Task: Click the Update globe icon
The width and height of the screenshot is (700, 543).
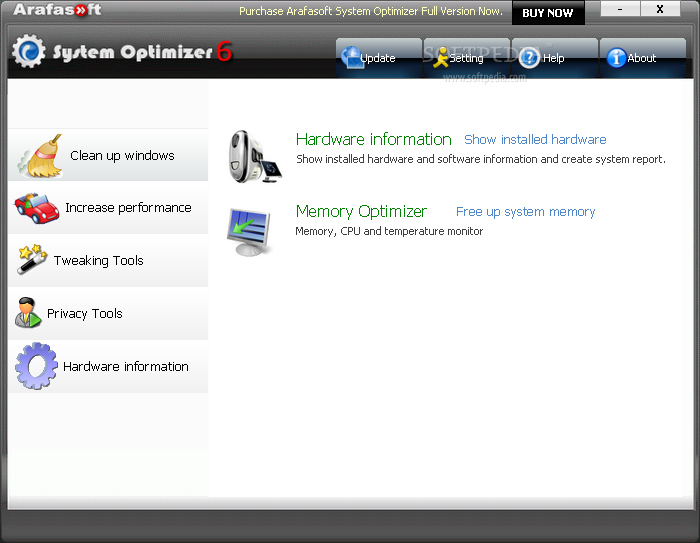Action: 352,58
